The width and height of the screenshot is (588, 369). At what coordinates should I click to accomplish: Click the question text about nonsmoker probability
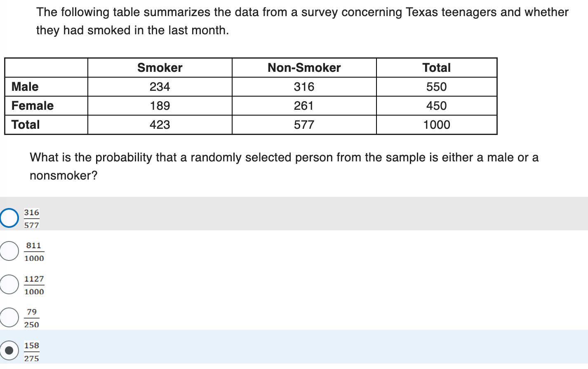pyautogui.click(x=284, y=166)
